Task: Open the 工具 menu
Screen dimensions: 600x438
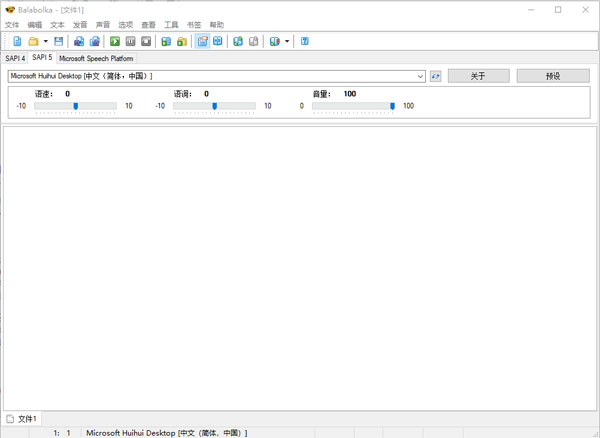Action: 171,25
